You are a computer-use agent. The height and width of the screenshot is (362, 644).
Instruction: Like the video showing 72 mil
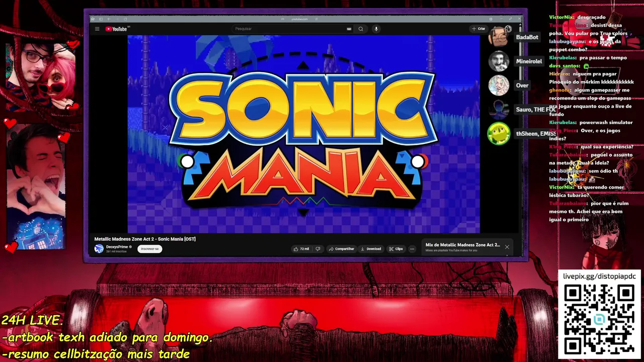tap(302, 248)
